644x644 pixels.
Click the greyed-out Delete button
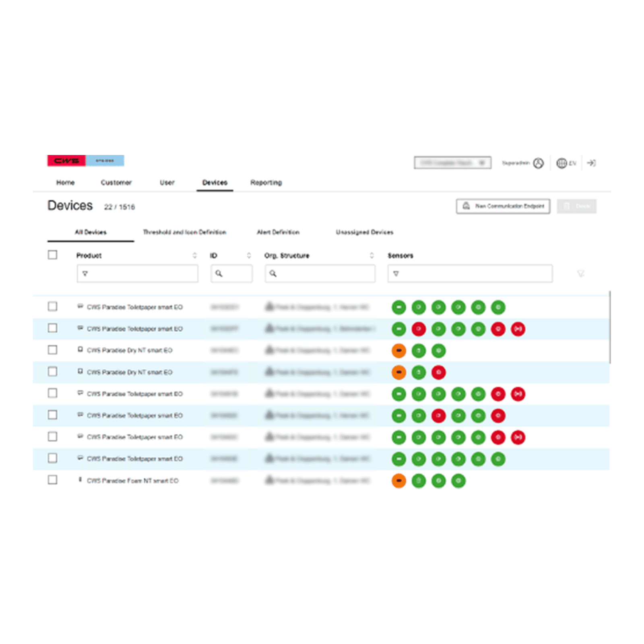coord(577,206)
